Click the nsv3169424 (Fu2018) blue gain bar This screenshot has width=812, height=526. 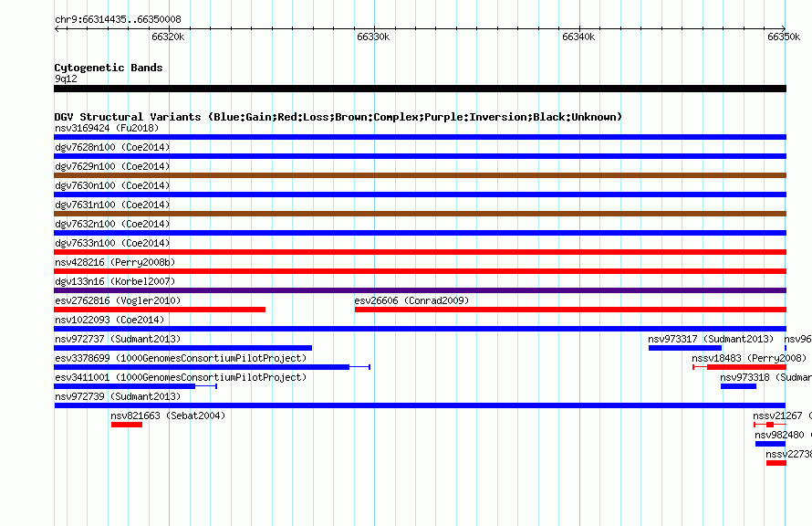420,137
